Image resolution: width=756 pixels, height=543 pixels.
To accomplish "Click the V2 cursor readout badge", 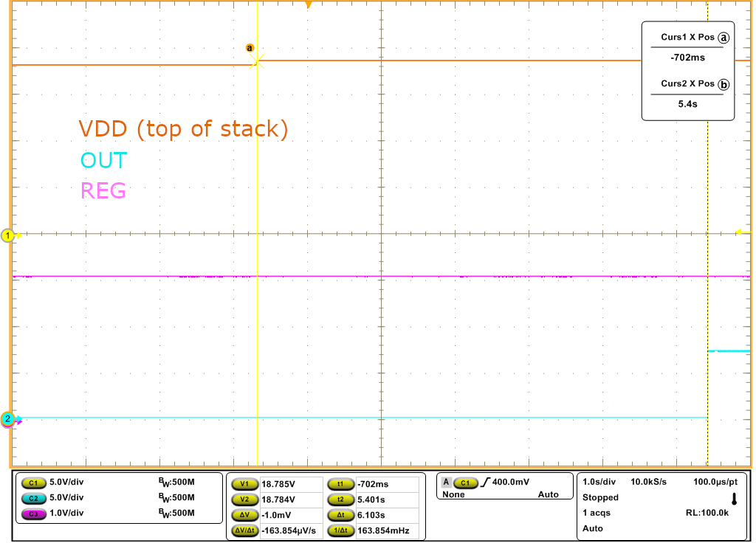I will point(244,499).
